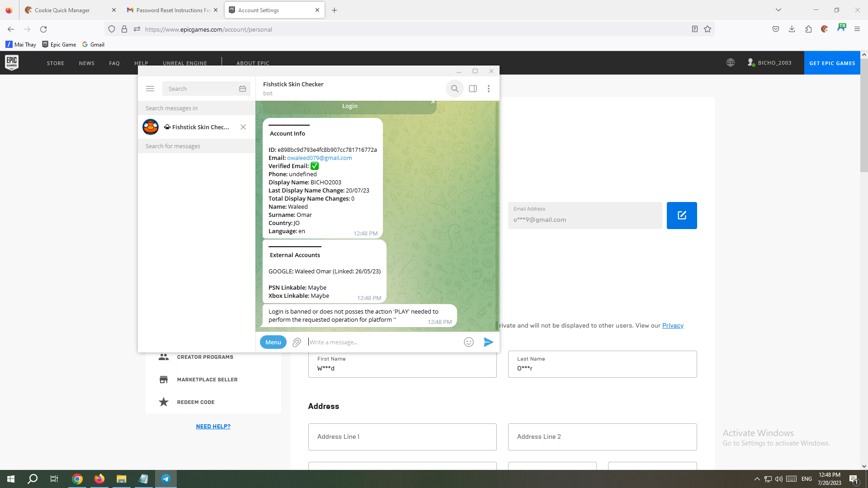Open calendar icon in Telegram search box
This screenshot has width=868, height=488.
(242, 89)
